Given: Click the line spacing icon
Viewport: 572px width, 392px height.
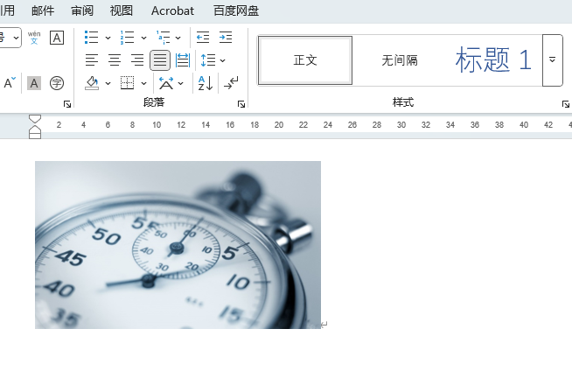Looking at the screenshot, I should point(208,59).
